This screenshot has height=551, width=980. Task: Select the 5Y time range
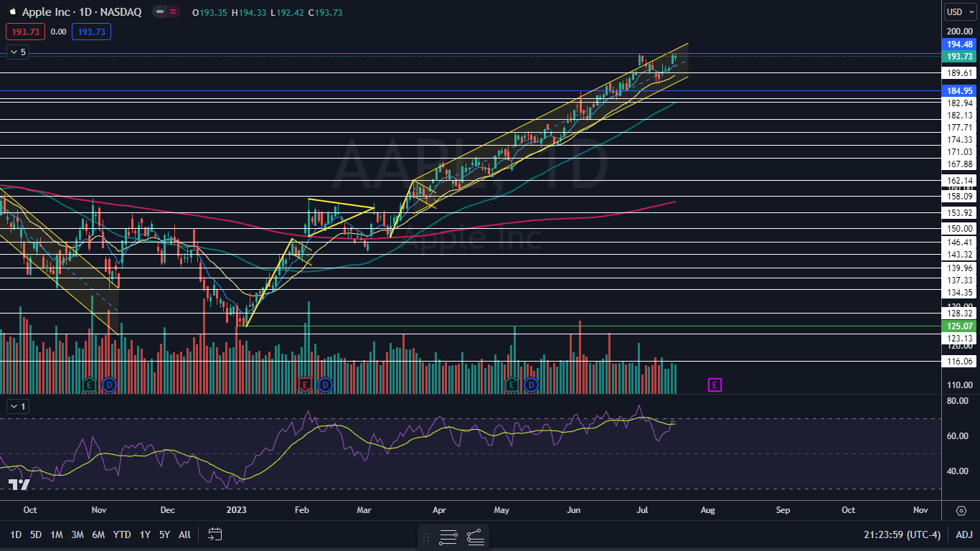(x=164, y=534)
